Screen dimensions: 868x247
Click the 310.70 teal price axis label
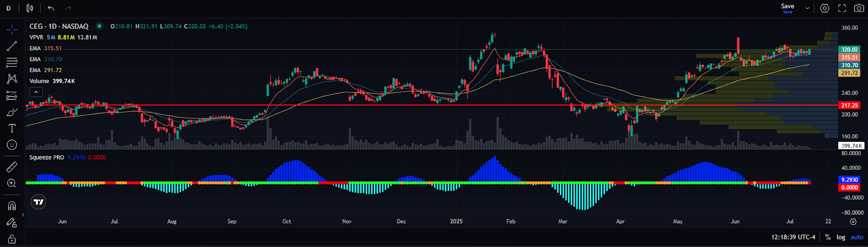click(850, 65)
